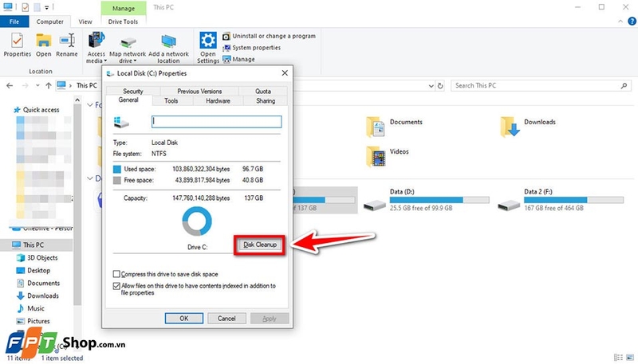Open Documents in navigation pane
This screenshot has height=364, width=638.
[38, 284]
